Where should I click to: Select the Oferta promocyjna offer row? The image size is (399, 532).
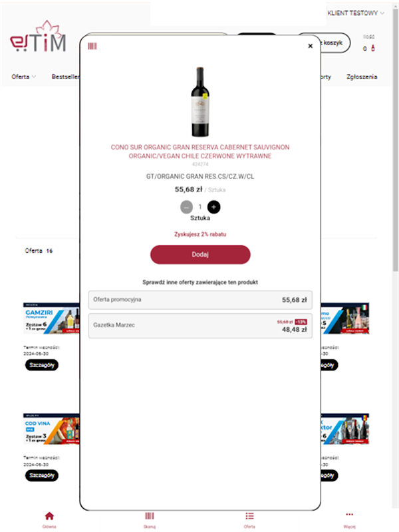200,300
